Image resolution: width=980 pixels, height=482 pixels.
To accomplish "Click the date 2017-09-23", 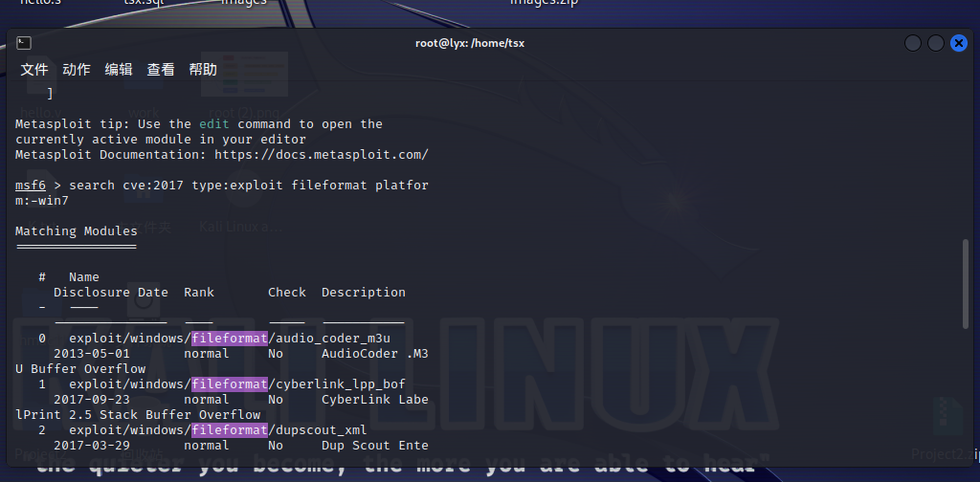I will tap(92, 400).
